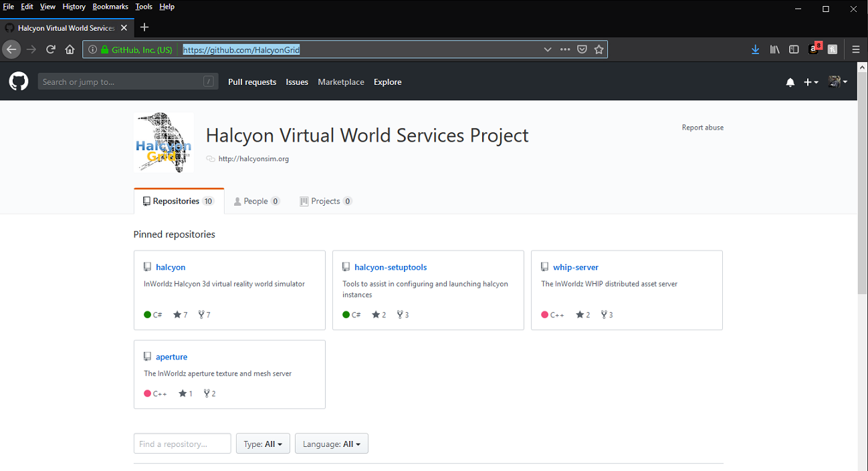The width and height of the screenshot is (868, 471).
Task: Open Firefox hamburger menu
Action: 856,49
